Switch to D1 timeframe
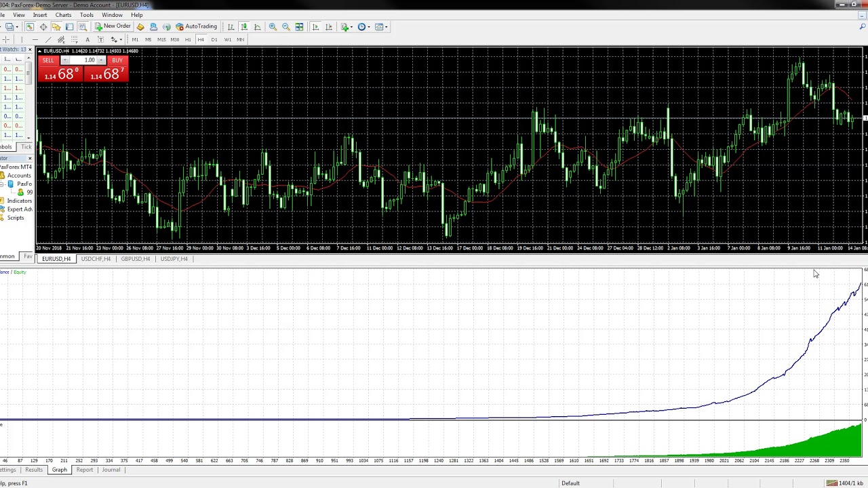 point(214,39)
